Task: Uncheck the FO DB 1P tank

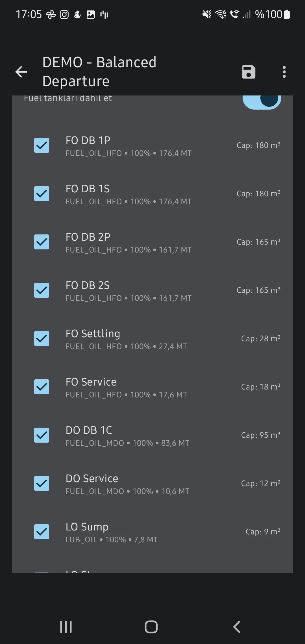Action: click(x=42, y=145)
